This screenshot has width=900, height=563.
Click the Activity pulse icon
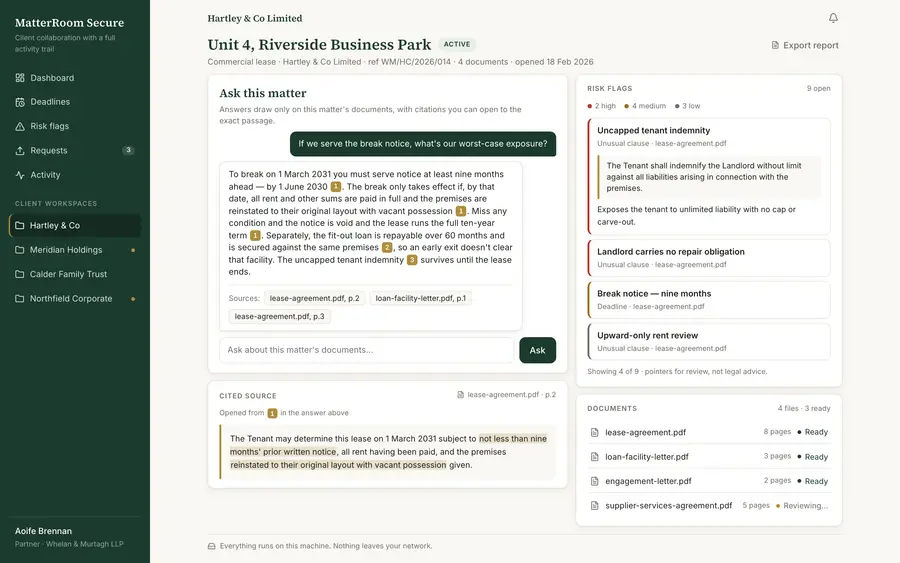[20, 175]
